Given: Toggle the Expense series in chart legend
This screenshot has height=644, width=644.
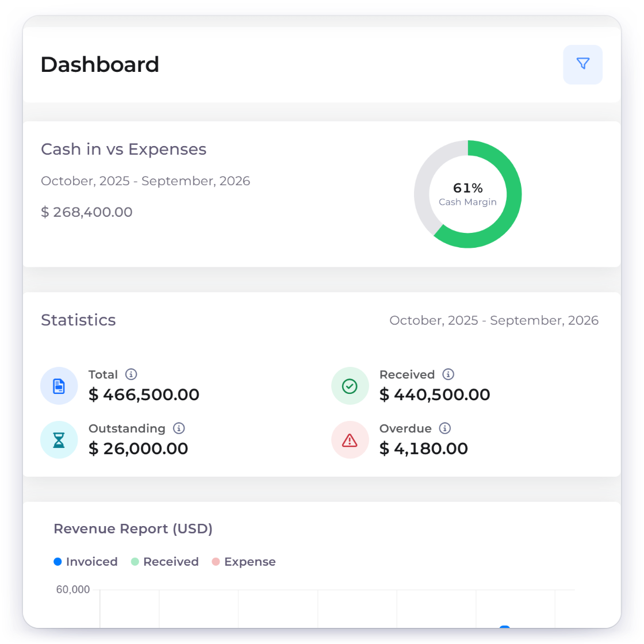Looking at the screenshot, I should (244, 561).
